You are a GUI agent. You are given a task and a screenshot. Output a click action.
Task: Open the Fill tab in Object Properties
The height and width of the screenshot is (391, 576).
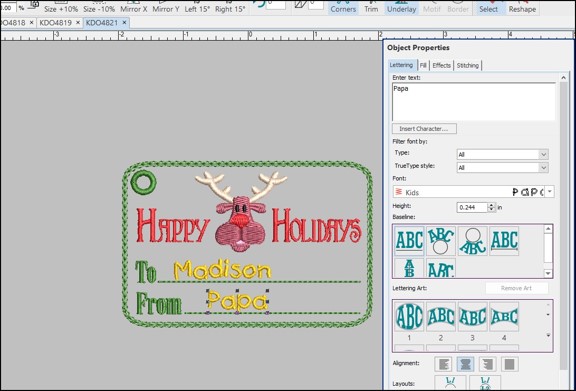[423, 65]
